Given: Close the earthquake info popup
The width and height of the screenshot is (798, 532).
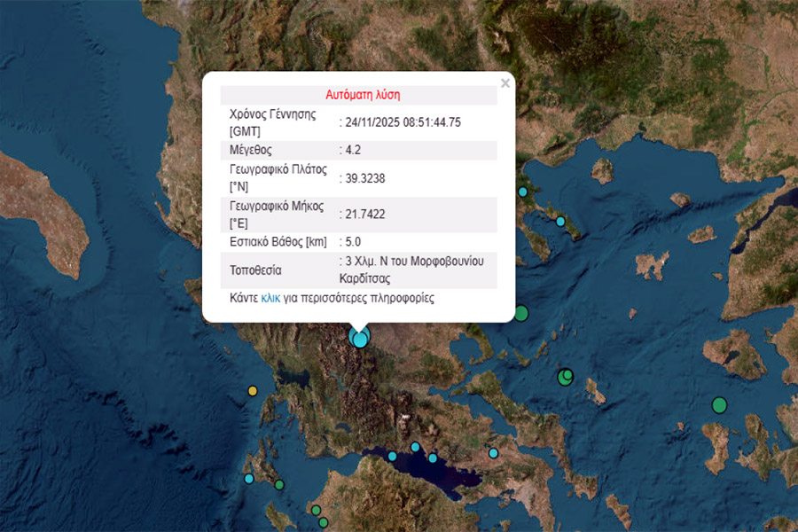Looking at the screenshot, I should click(505, 83).
